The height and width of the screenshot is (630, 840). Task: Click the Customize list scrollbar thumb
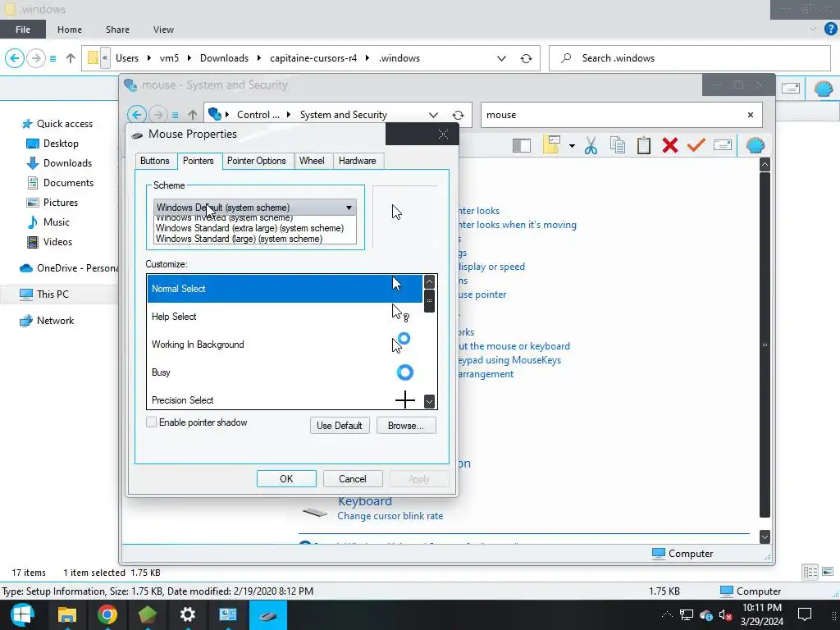[x=429, y=301]
